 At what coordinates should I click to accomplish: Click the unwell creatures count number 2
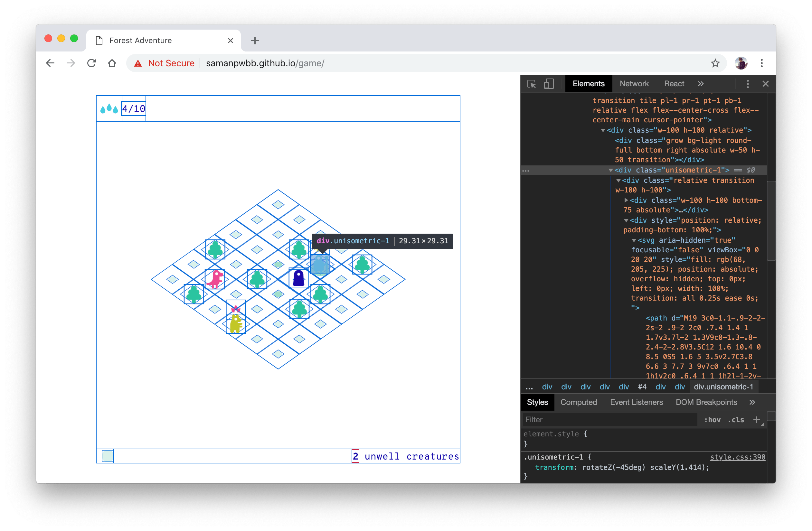355,456
